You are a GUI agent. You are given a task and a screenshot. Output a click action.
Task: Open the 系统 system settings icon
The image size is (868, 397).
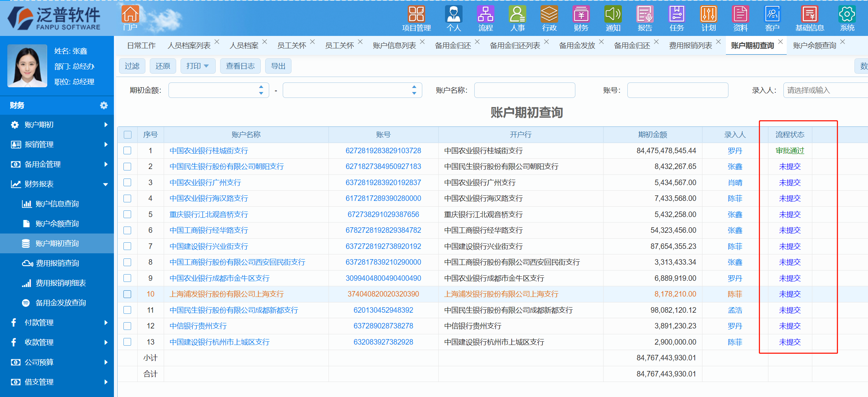847,18
